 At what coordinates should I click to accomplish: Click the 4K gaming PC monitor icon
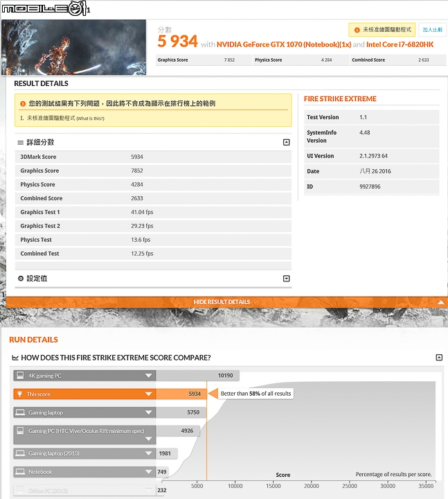click(20, 376)
